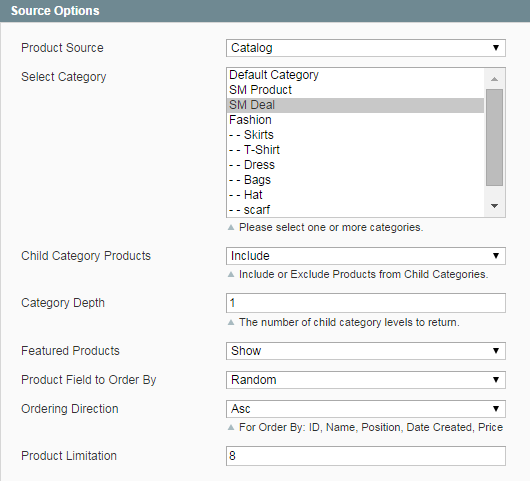
Task: Click the category list scroll down arrow
Action: tap(495, 206)
